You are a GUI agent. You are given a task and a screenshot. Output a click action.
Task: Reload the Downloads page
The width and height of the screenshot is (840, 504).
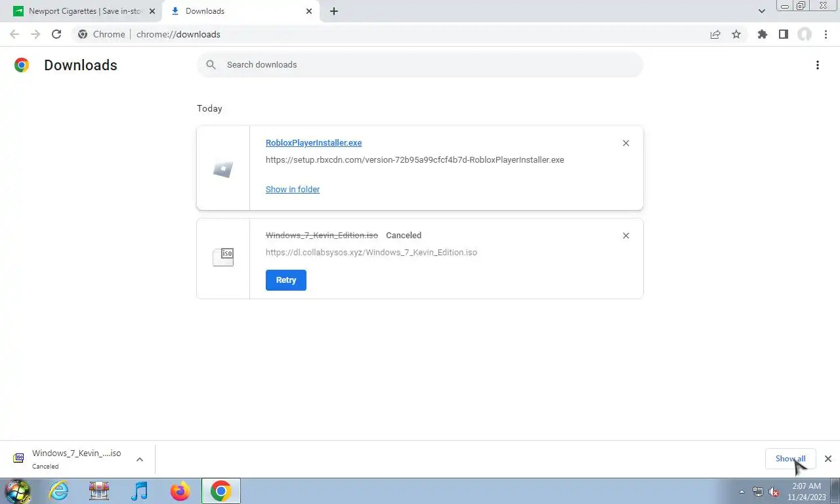coord(56,34)
